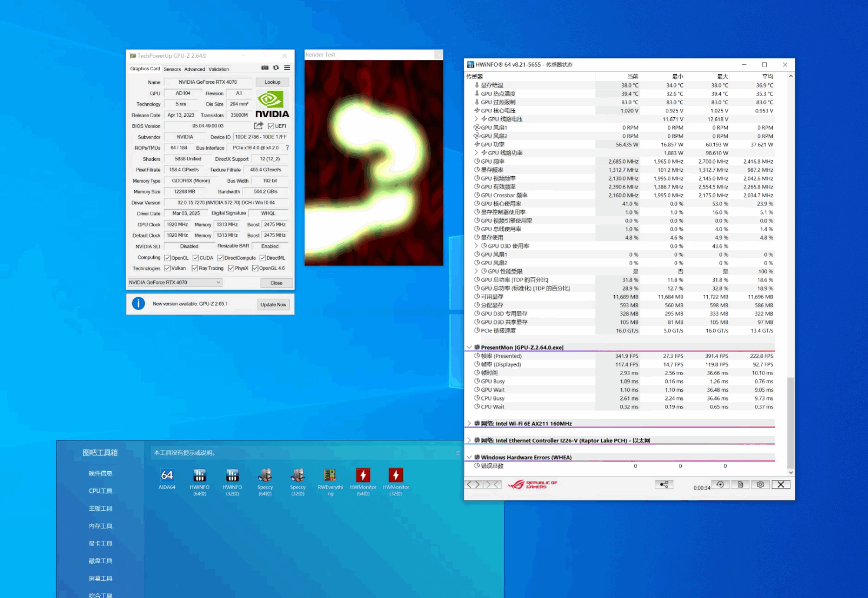Expand the GPU 线路功率 row in HWiNFO
868x598 pixels.
(476, 152)
